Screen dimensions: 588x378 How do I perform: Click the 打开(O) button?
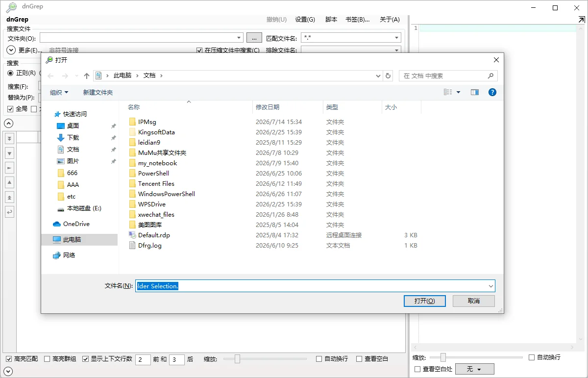424,301
